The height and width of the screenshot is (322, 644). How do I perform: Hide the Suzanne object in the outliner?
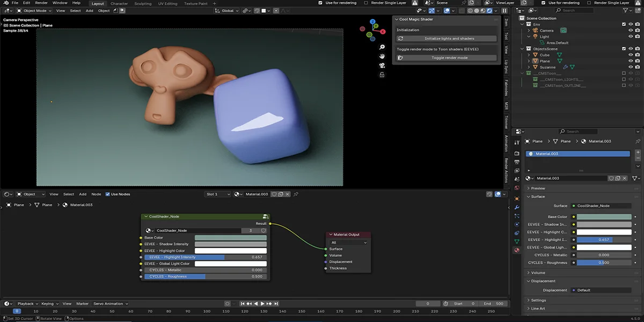[x=631, y=67]
